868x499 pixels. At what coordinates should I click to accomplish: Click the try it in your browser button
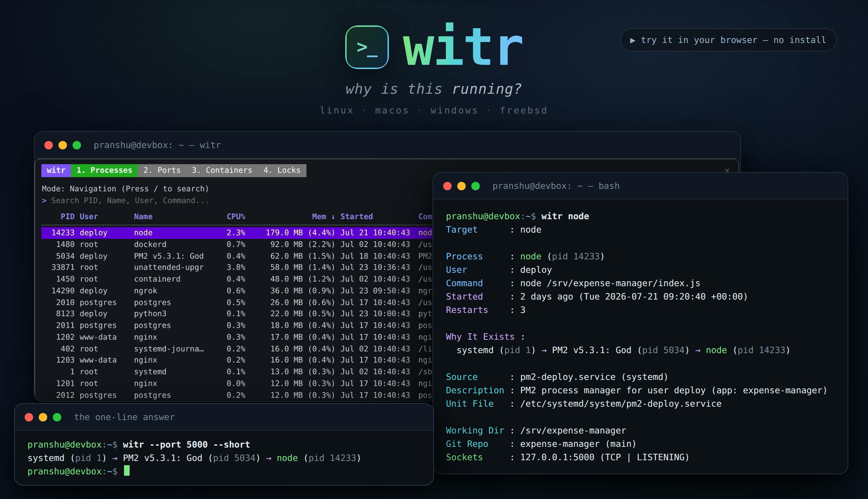(728, 40)
